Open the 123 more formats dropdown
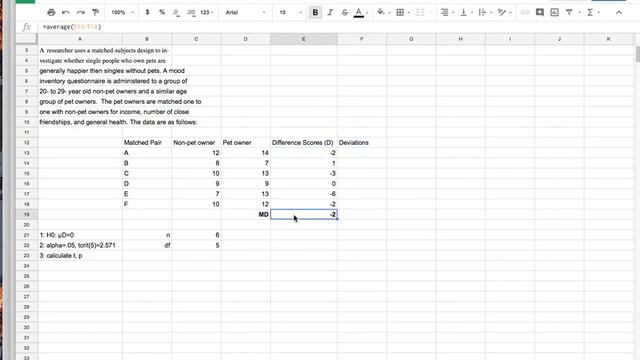640x360 pixels. [x=207, y=13]
